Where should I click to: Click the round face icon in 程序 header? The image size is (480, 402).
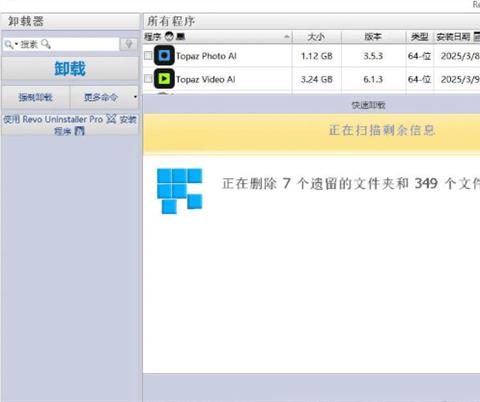point(169,36)
